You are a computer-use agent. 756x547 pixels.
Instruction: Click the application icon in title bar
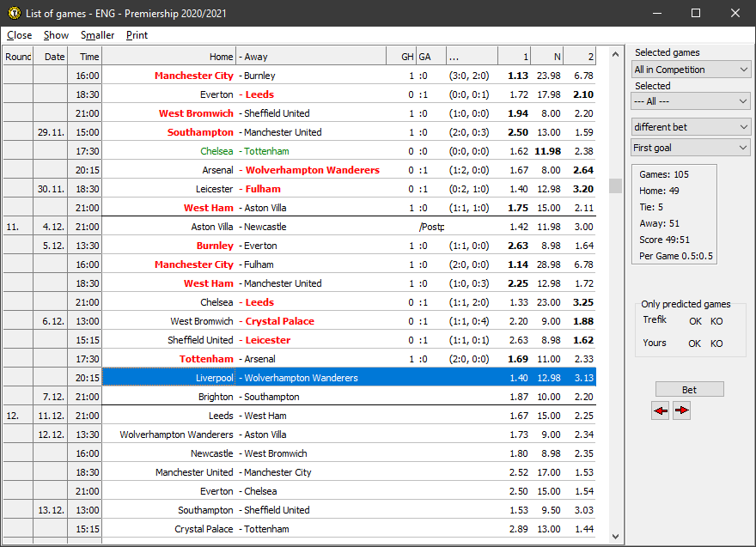click(x=13, y=13)
